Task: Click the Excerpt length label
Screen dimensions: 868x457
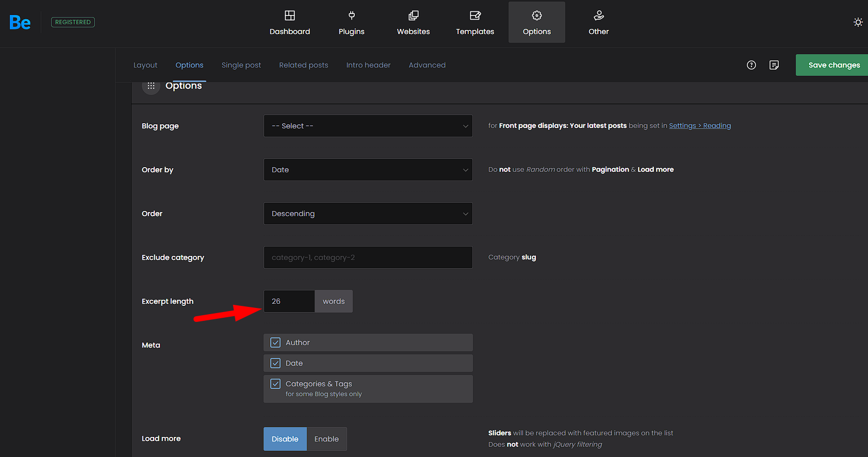Action: pos(168,301)
